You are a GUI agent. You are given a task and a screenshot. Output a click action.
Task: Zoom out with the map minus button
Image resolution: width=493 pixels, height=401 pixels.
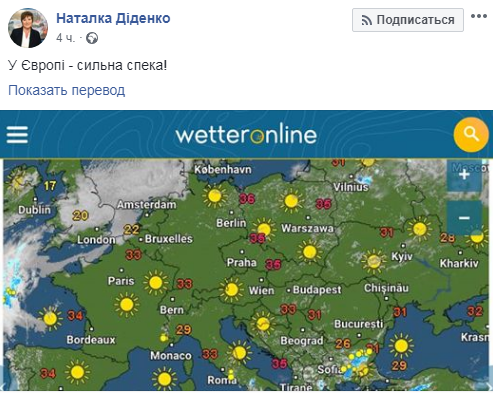[x=464, y=218]
